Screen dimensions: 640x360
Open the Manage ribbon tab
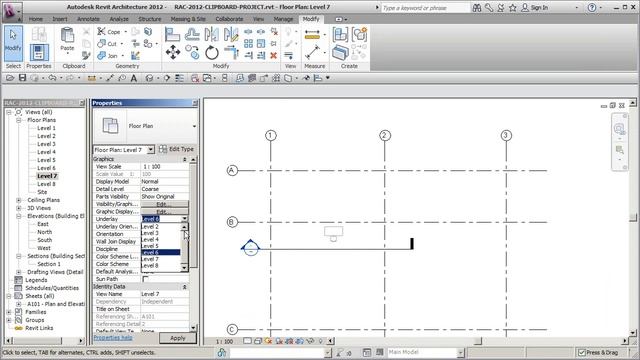point(283,19)
